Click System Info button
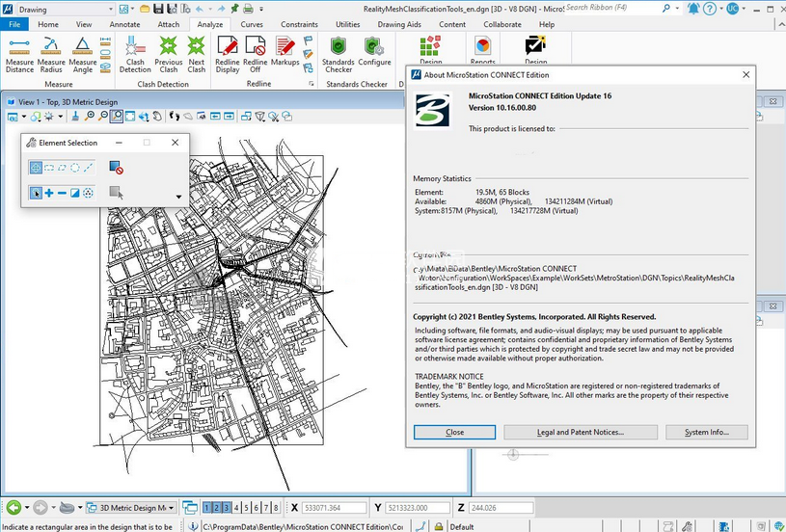Viewport: 786px width, 532px height. pos(707,433)
